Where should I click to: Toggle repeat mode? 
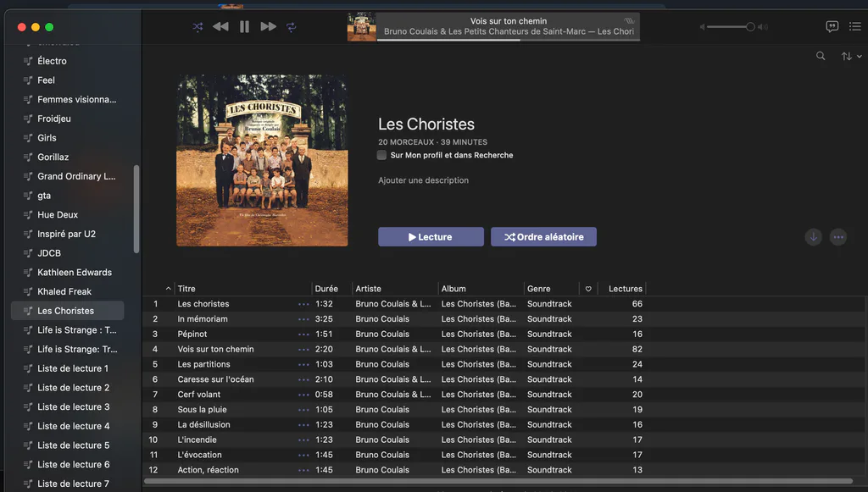(x=292, y=26)
